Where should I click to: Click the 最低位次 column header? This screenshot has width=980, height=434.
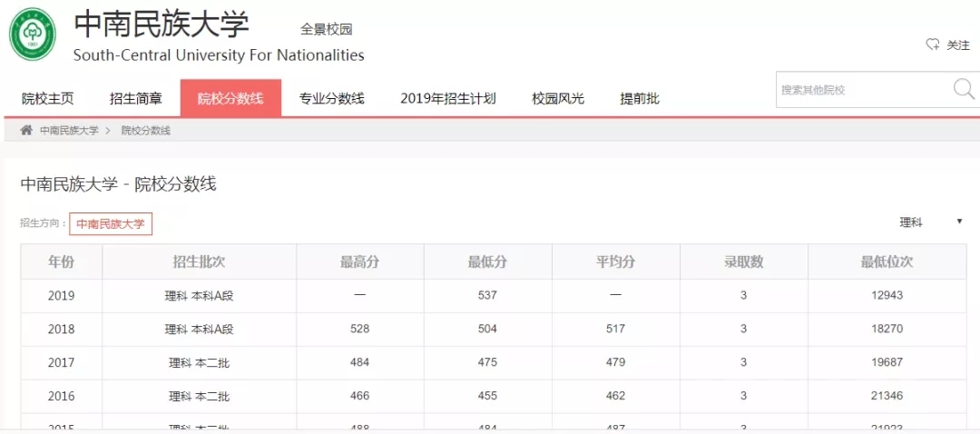pyautogui.click(x=887, y=262)
